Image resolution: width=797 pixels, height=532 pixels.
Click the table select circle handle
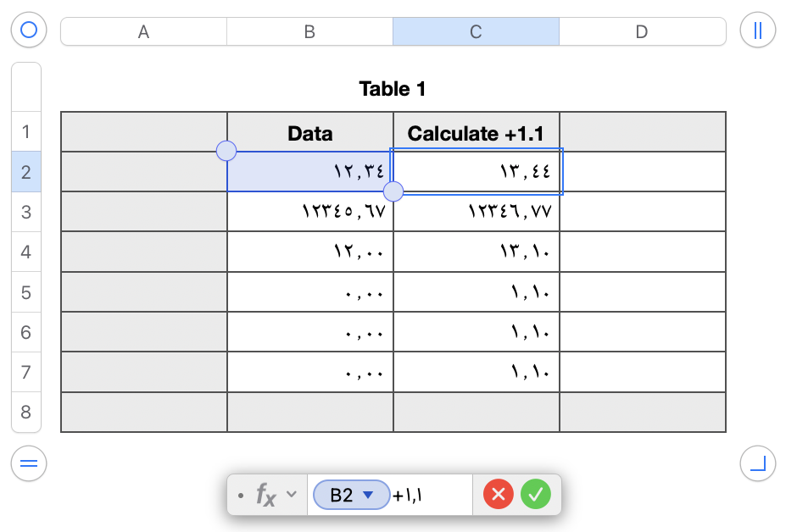pyautogui.click(x=29, y=30)
